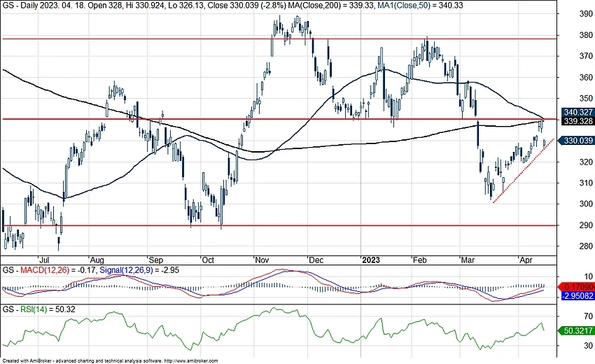The height and width of the screenshot is (364, 595).
Task: Click the Oct label on the time axis
Action: click(208, 260)
